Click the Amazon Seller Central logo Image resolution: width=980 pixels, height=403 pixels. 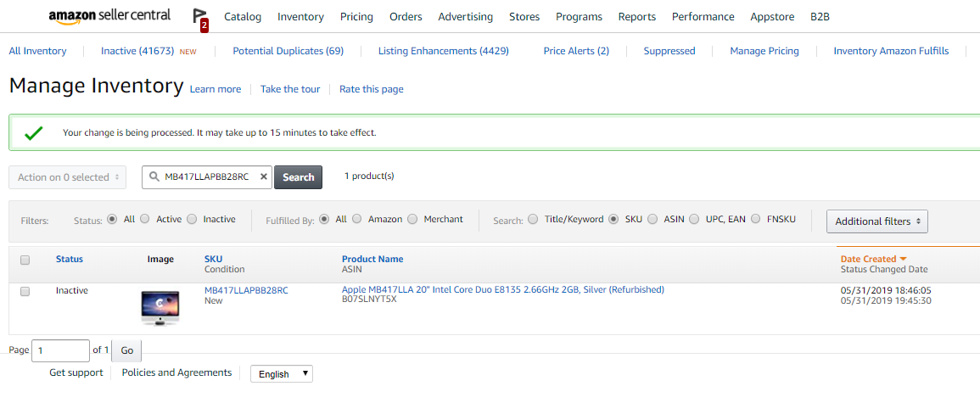pos(109,16)
